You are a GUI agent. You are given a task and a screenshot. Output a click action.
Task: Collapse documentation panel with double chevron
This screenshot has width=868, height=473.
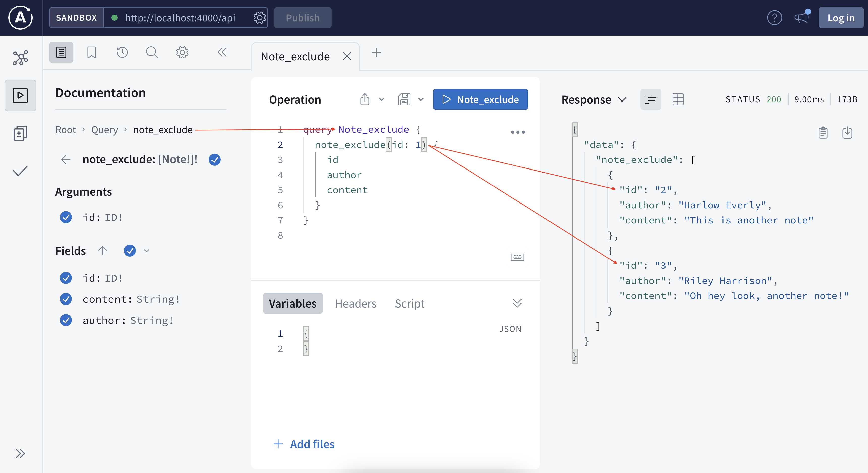(x=222, y=53)
